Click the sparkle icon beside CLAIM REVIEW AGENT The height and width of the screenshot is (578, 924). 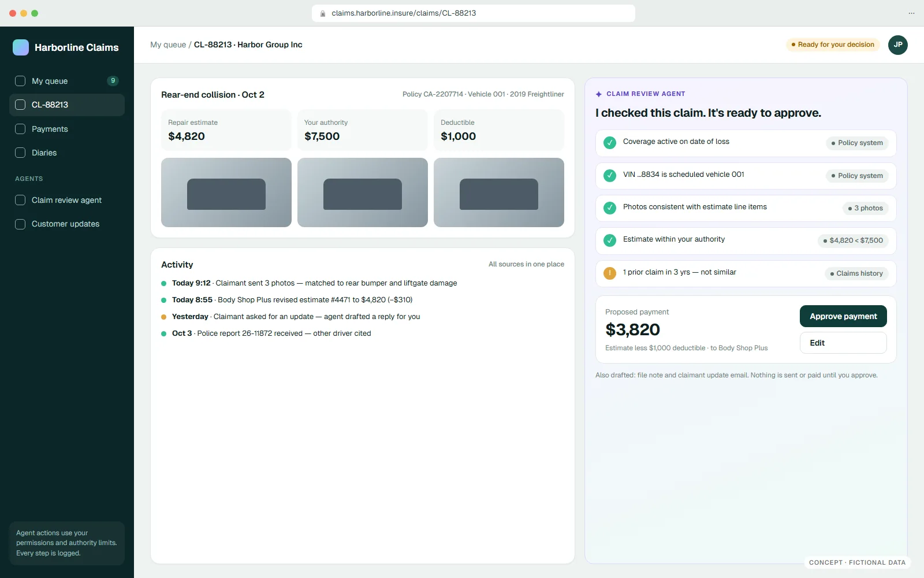[599, 94]
